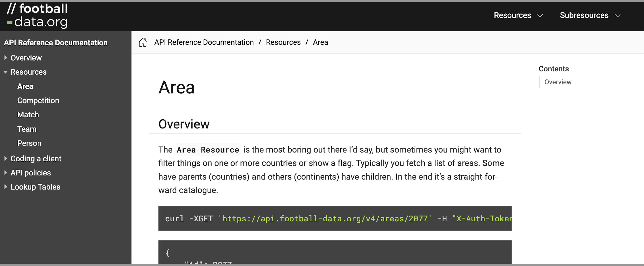Click the API Reference Documentation sidebar heading
This screenshot has width=644, height=266.
tap(56, 43)
